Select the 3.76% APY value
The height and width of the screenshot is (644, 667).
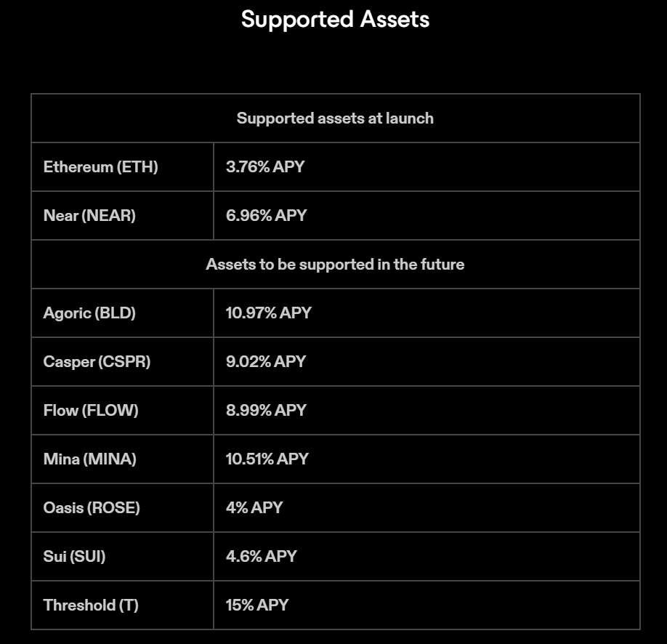tap(265, 167)
